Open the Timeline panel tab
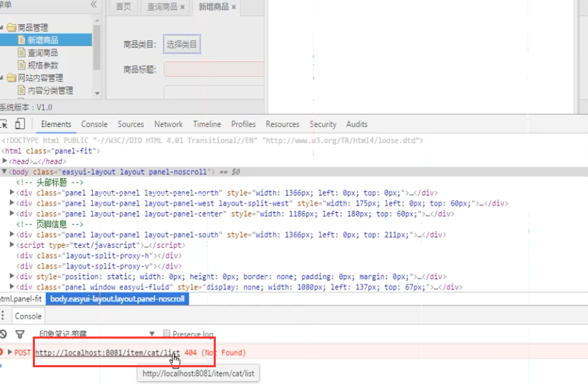588x384 pixels. (207, 124)
